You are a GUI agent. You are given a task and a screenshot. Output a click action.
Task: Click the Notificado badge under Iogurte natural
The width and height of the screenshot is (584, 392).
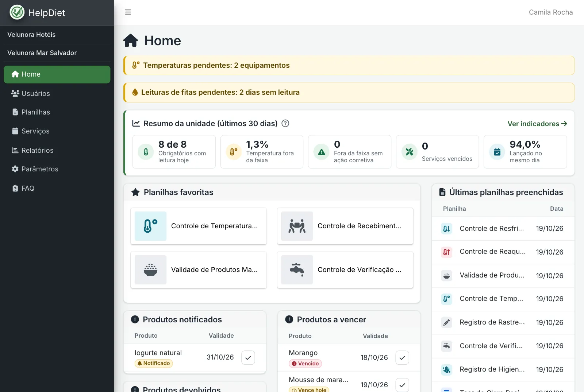click(x=154, y=363)
